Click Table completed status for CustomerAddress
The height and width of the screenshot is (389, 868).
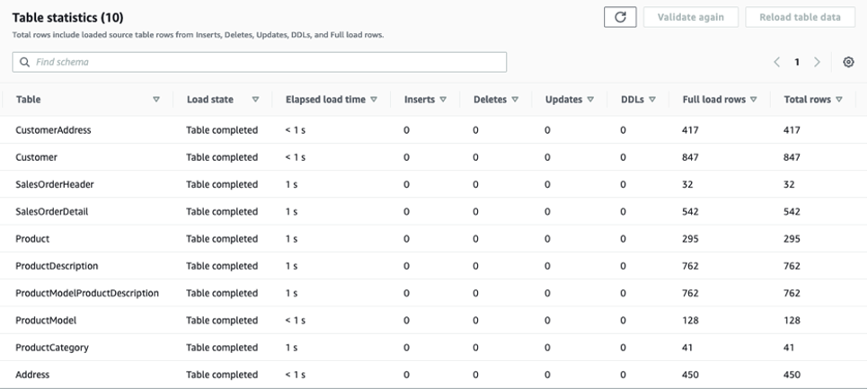[x=222, y=130]
